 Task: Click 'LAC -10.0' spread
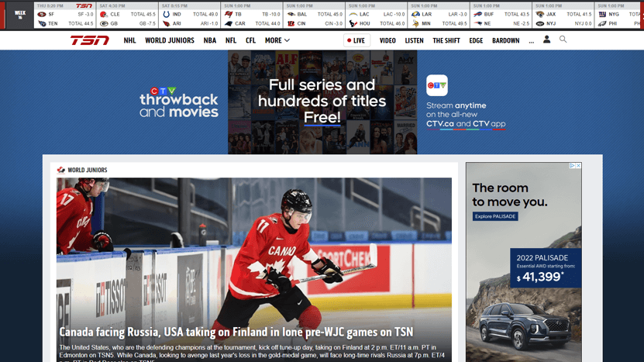pyautogui.click(x=394, y=15)
